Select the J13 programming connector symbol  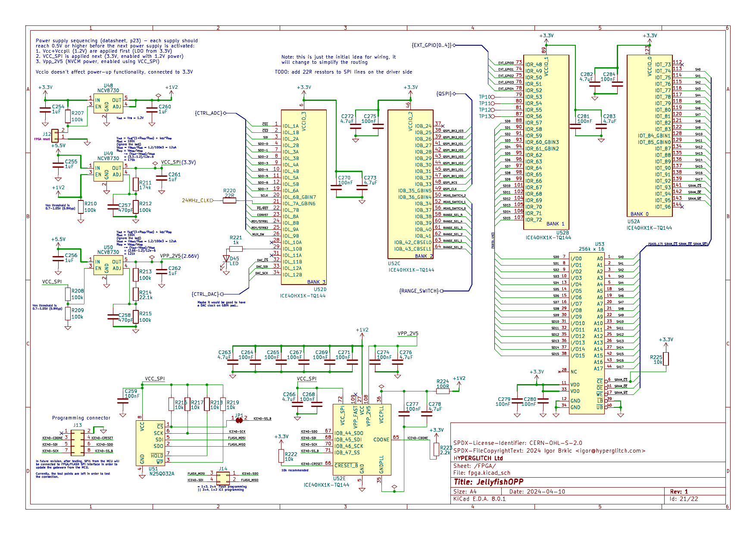click(x=78, y=442)
